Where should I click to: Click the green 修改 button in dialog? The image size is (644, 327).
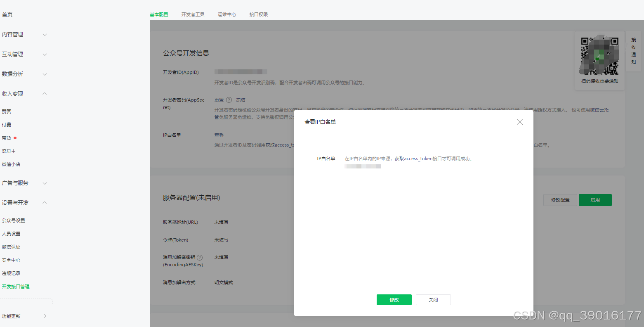[x=394, y=300]
